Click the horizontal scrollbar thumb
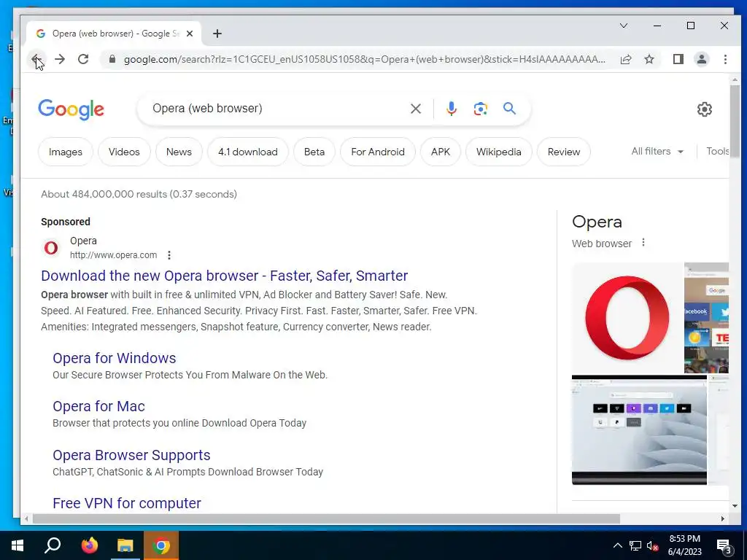The width and height of the screenshot is (747, 560). pyautogui.click(x=326, y=518)
